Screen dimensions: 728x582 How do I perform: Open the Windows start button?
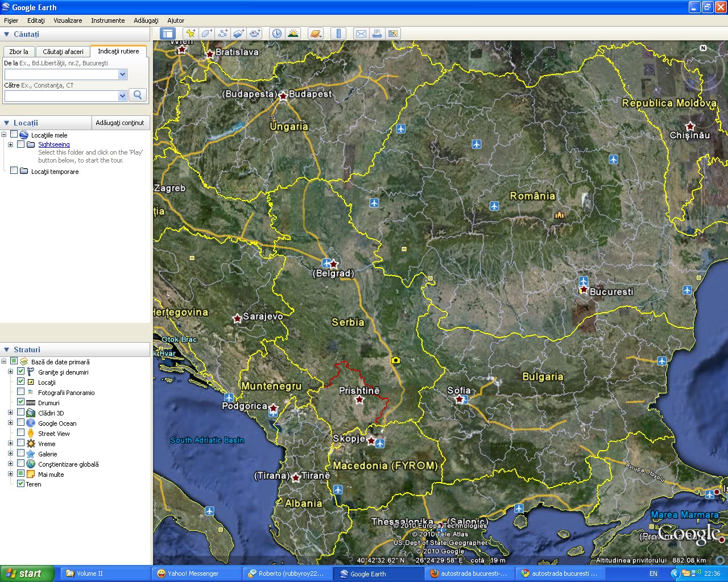tap(27, 573)
